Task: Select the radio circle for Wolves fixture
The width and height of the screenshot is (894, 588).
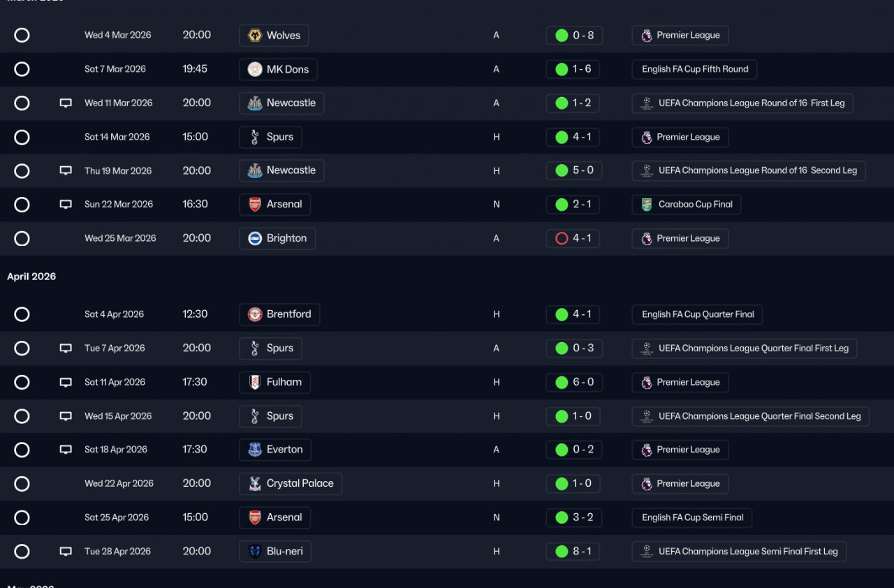Action: point(22,36)
